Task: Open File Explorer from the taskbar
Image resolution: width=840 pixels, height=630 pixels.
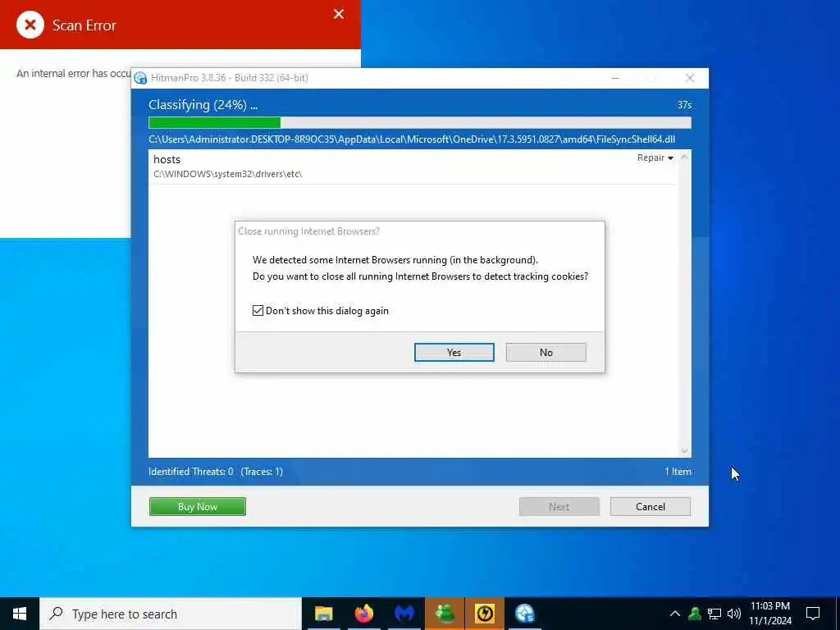Action: click(323, 614)
